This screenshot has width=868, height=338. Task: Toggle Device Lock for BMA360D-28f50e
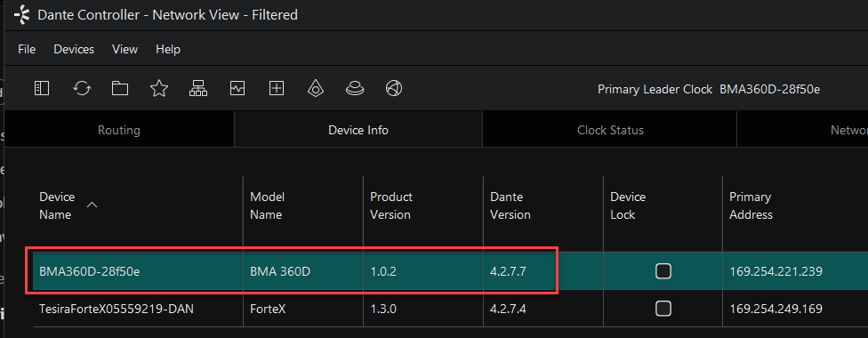663,271
